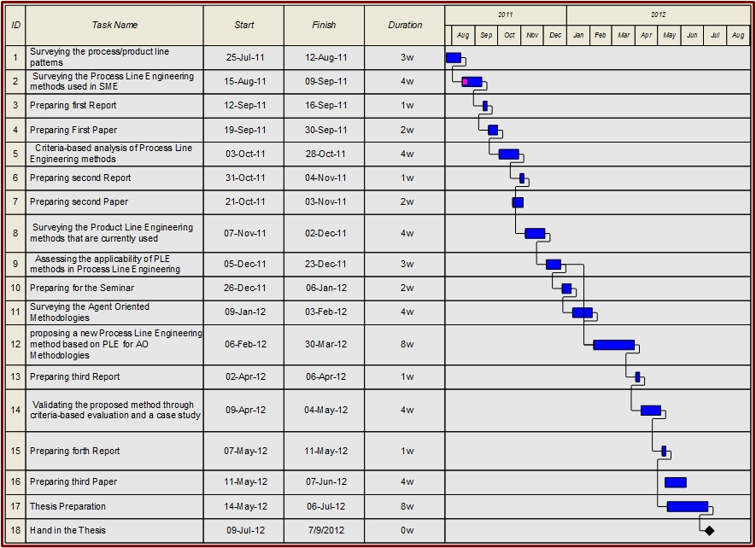The width and height of the screenshot is (756, 548).
Task: Select the pink progress marker on task 2 bar
Action: point(466,82)
